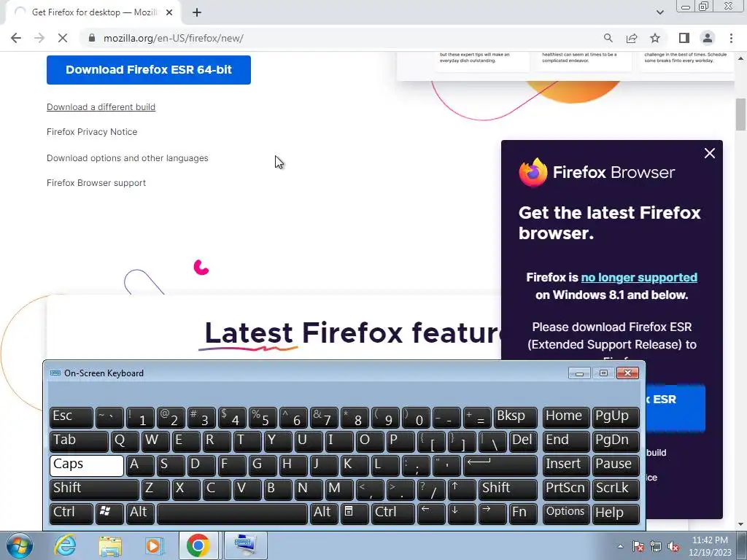
Task: Click left Ctrl key on On-Screen Keyboard
Action: pyautogui.click(x=71, y=513)
